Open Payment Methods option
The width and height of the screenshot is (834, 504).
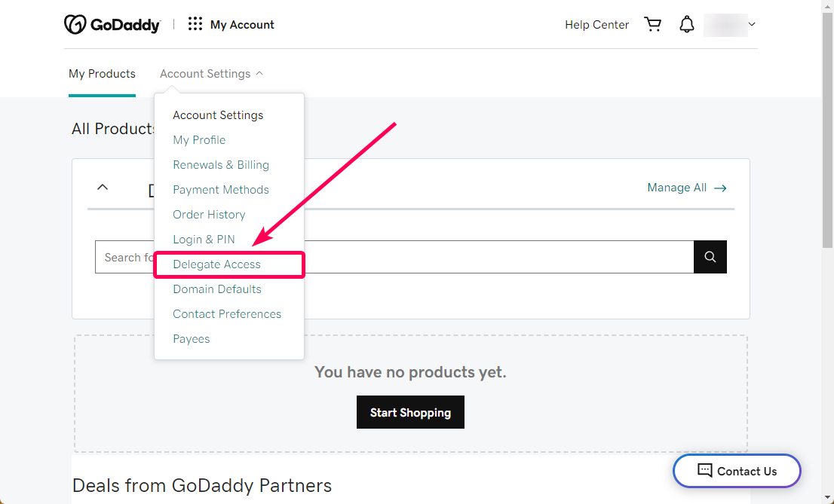[221, 190]
